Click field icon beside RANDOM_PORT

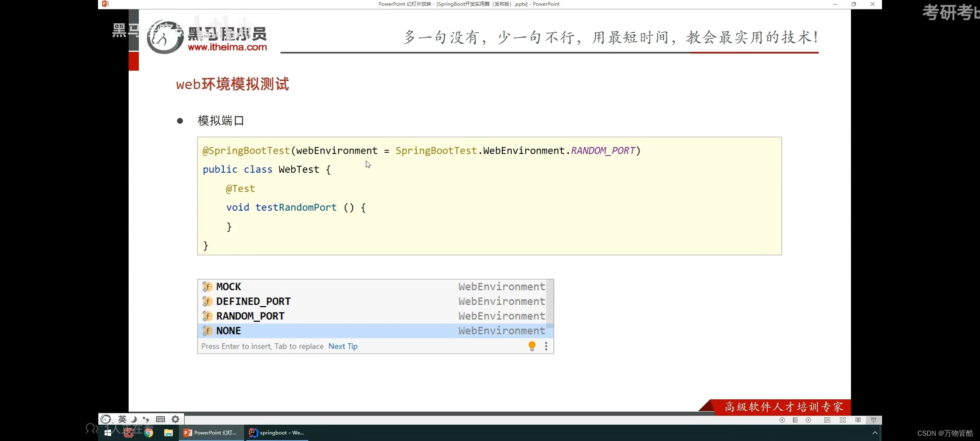[x=207, y=316]
